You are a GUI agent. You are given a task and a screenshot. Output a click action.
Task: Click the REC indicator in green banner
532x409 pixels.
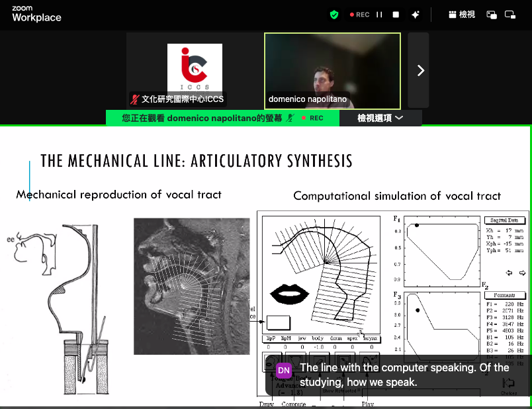312,118
